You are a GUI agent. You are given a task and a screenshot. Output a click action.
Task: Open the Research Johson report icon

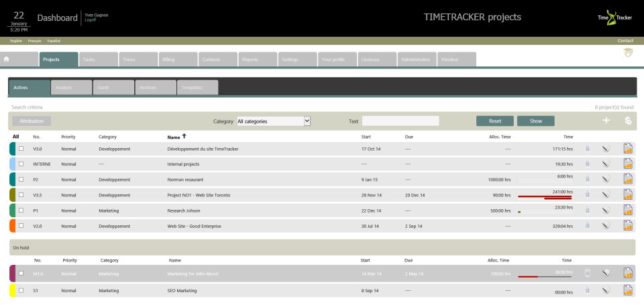point(628,210)
